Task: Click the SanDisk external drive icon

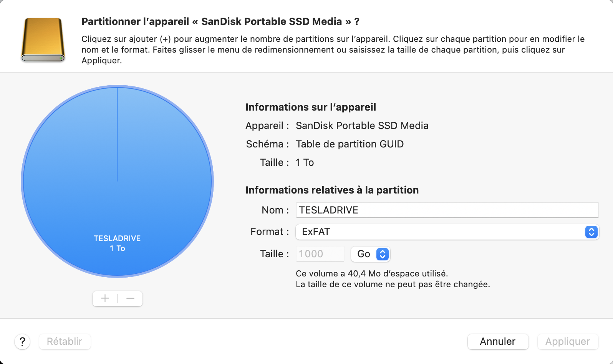Action: (43, 40)
